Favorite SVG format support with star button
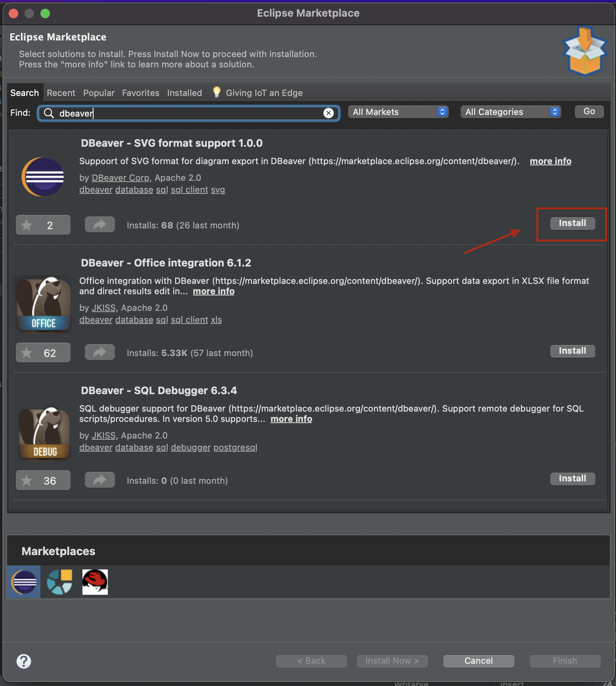This screenshot has width=616, height=686. click(x=43, y=225)
